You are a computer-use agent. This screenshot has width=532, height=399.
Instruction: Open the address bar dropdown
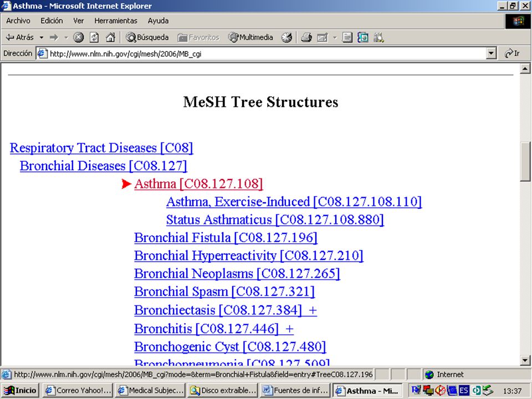tap(491, 54)
